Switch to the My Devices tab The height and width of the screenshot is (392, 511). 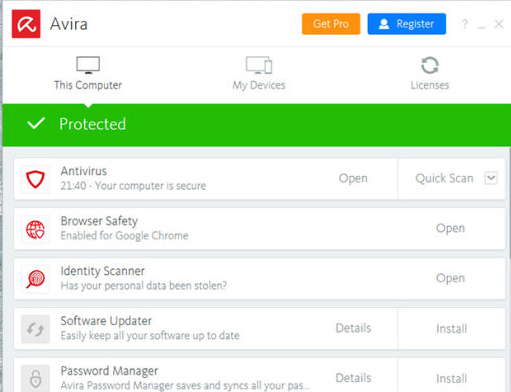coord(259,74)
